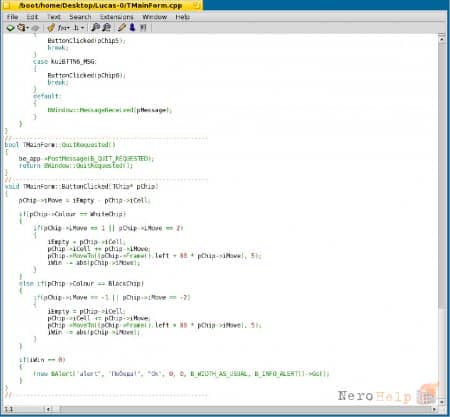
Task: Click the Open file toolbar icon
Action: pyautogui.click(x=21, y=28)
